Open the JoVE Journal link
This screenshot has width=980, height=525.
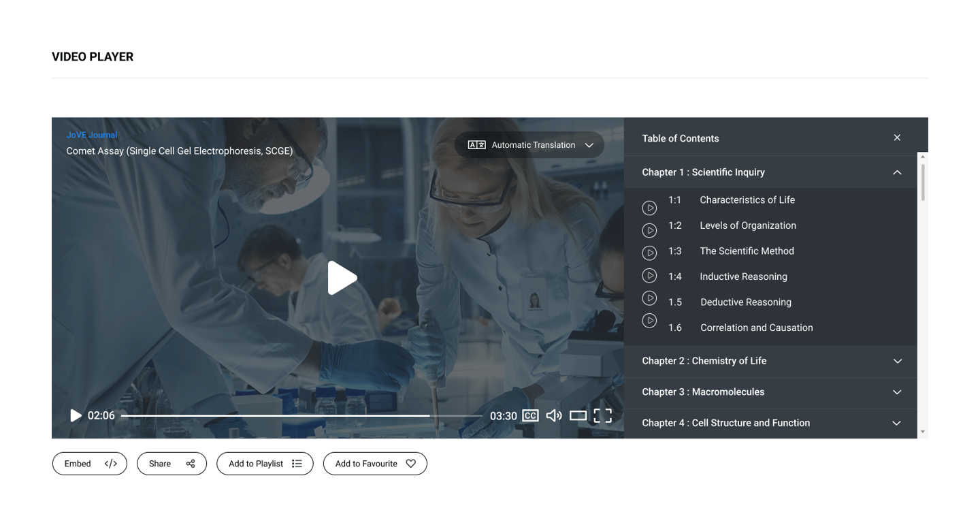[x=92, y=135]
